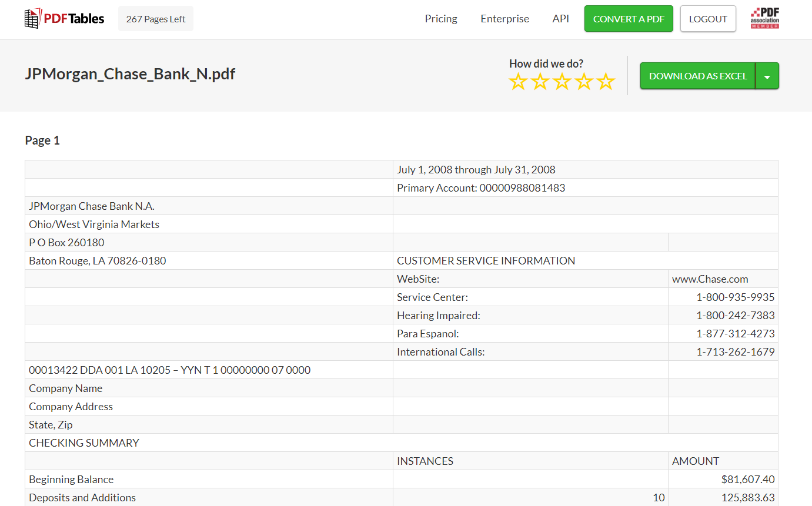This screenshot has height=506, width=812.
Task: Select the JPMorgan Chase Bank N.A. cell
Action: pos(209,206)
